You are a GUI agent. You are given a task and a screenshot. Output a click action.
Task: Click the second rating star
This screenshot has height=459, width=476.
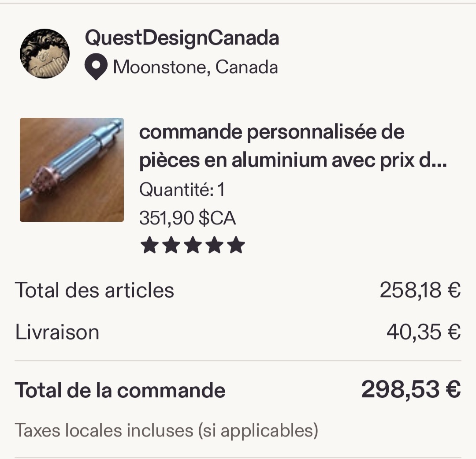click(x=171, y=245)
